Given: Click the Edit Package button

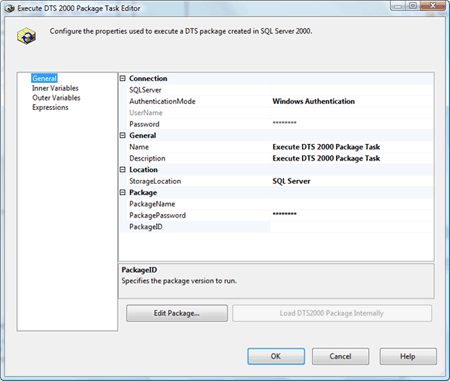Looking at the screenshot, I should (x=177, y=313).
